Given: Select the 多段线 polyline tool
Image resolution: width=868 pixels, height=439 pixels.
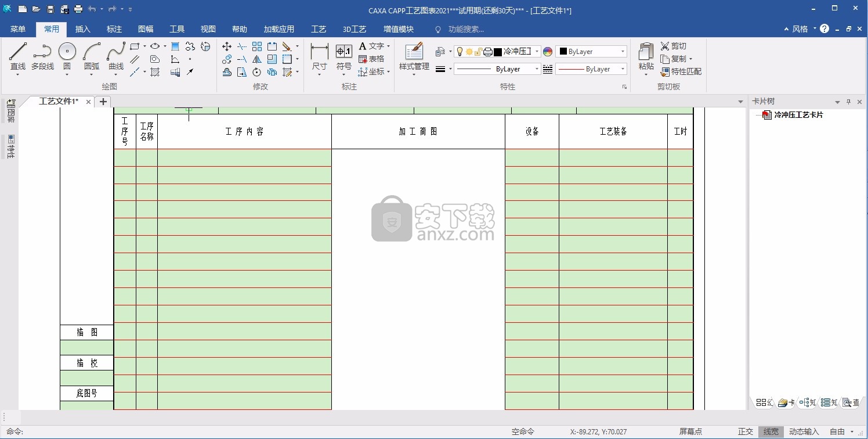Looking at the screenshot, I should click(x=42, y=56).
